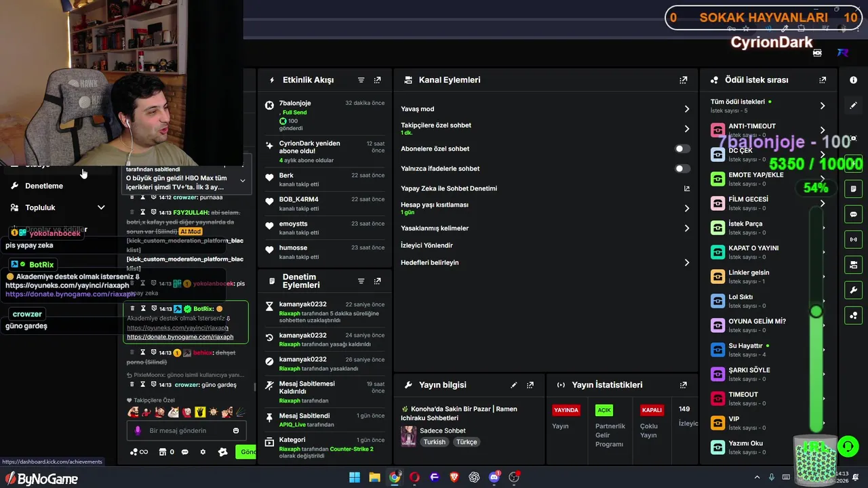Open ŞARKI SÖYLE reward row
The width and height of the screenshot is (868, 488).
(x=768, y=374)
